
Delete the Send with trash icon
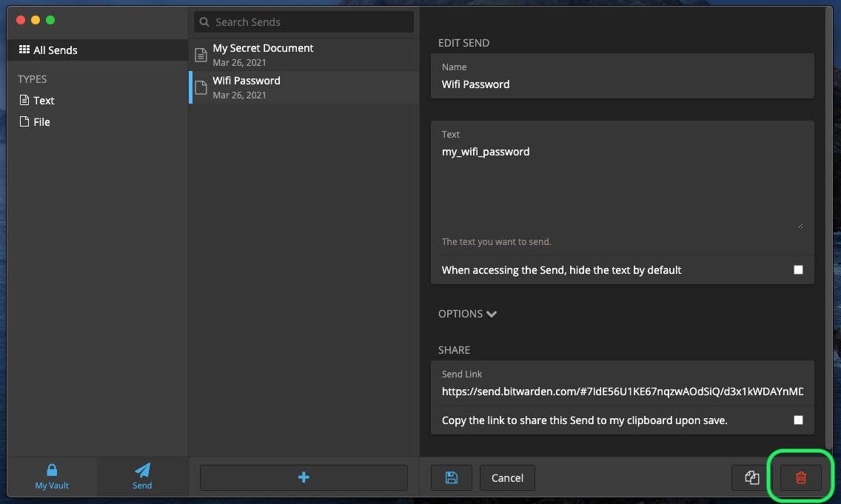click(x=800, y=477)
